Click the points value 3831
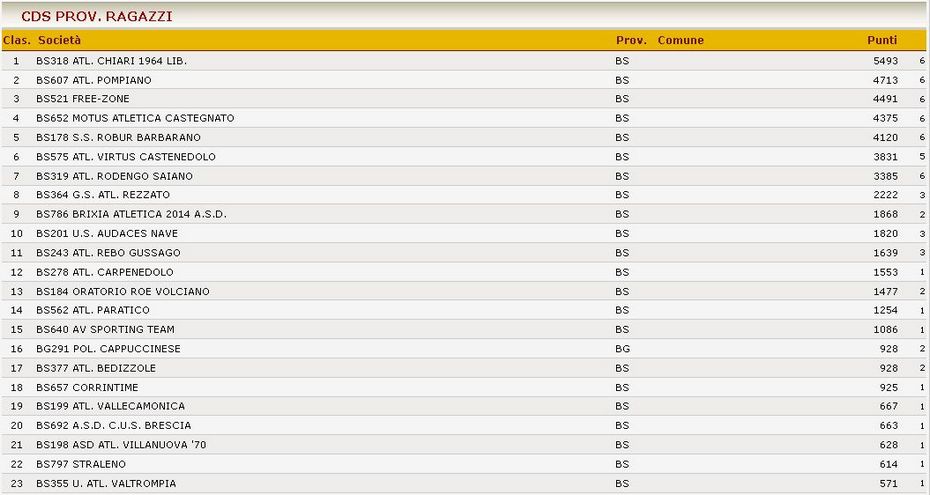 pyautogui.click(x=886, y=157)
